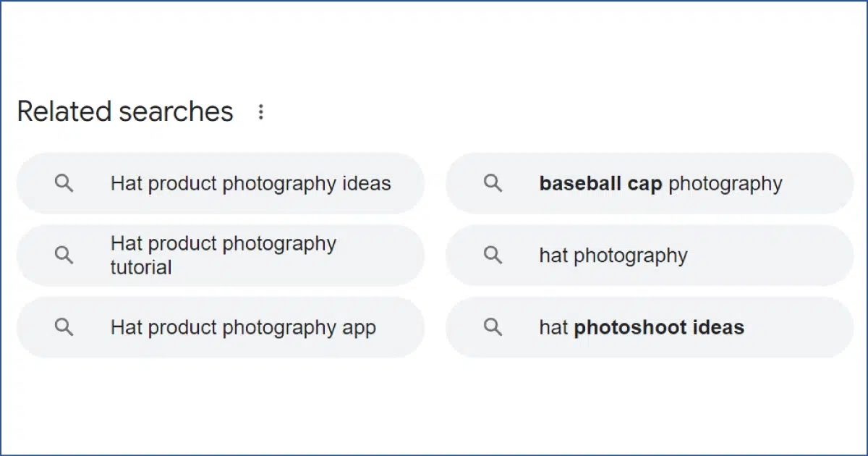Open the 'Hat product photography ideas' suggestion
This screenshot has width=868, height=456.
tap(221, 184)
